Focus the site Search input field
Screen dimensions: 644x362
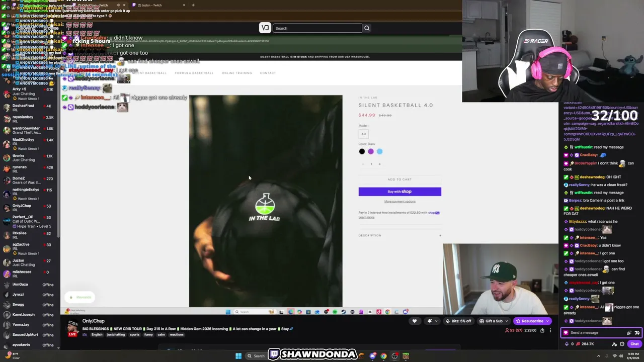(x=317, y=28)
